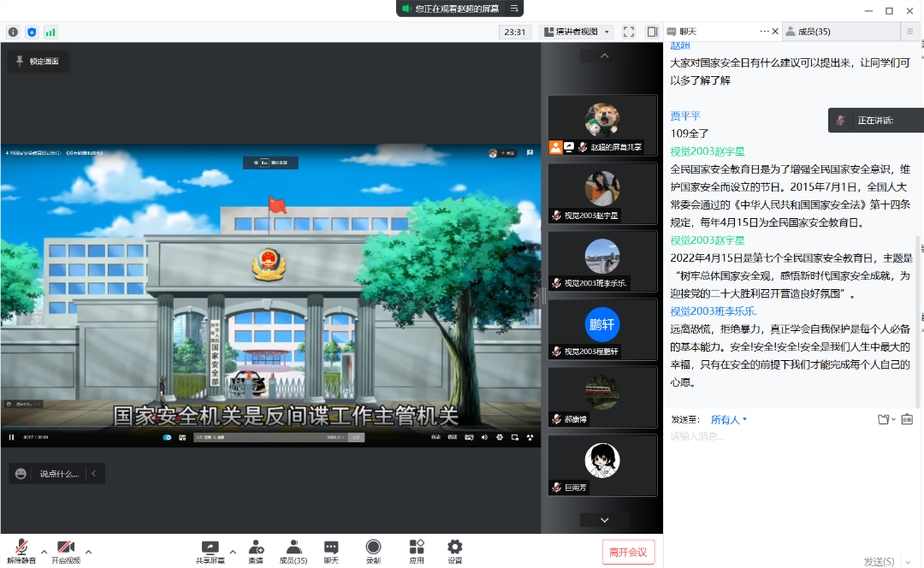Image resolution: width=924 pixels, height=568 pixels.
Task: Unmute the microphone
Action: click(x=21, y=552)
